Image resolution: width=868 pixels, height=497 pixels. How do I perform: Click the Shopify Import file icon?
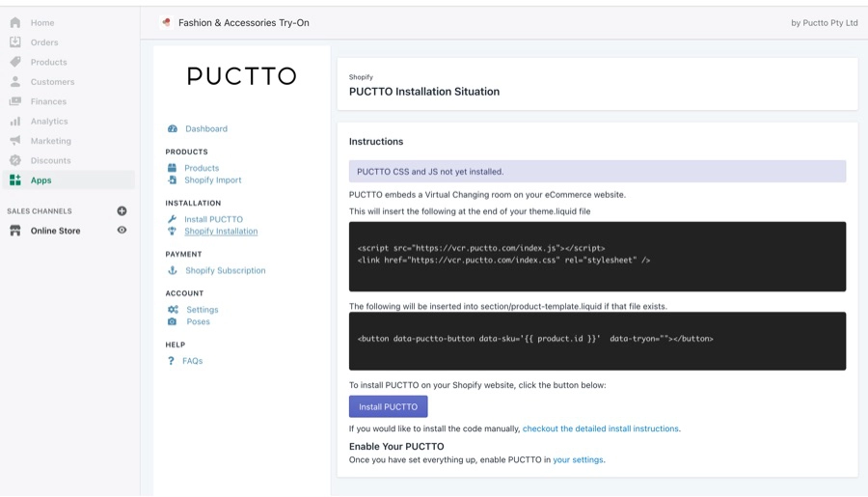point(173,180)
